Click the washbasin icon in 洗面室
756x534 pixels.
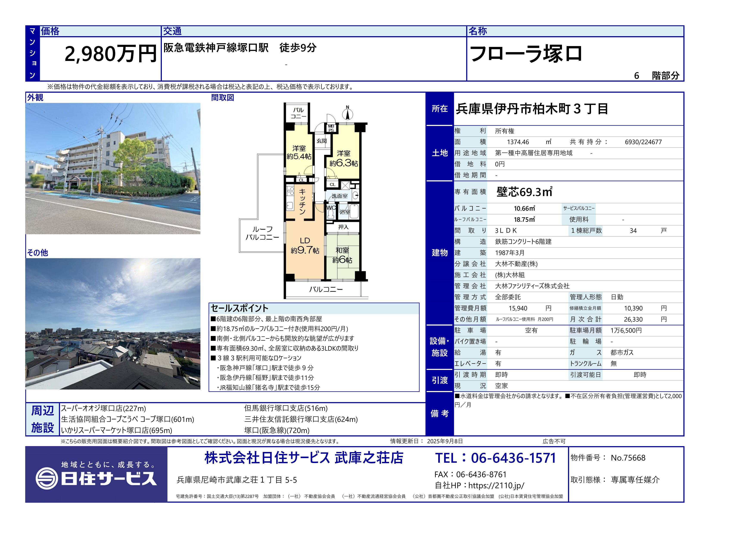[x=355, y=196]
